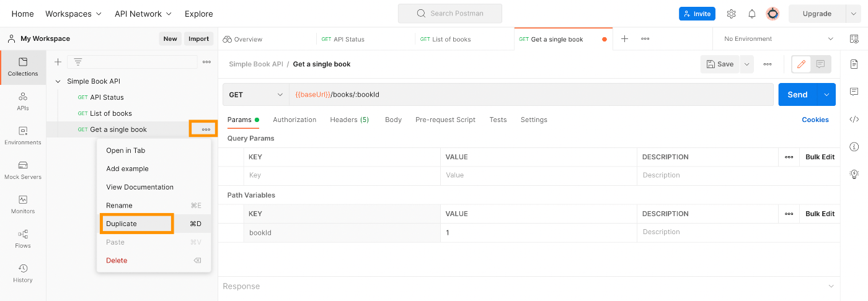868x301 pixels.
Task: Open the Cookies link
Action: pos(815,120)
